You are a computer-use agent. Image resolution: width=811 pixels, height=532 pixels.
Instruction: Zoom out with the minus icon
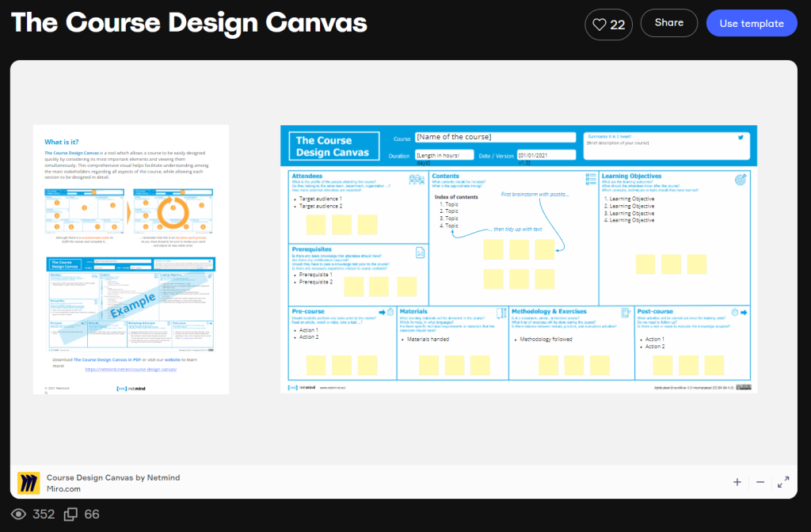click(x=760, y=482)
